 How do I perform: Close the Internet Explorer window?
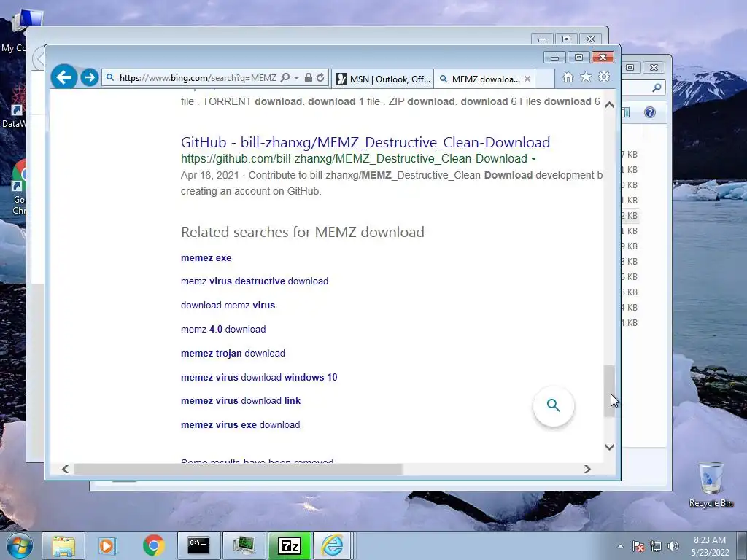[603, 57]
